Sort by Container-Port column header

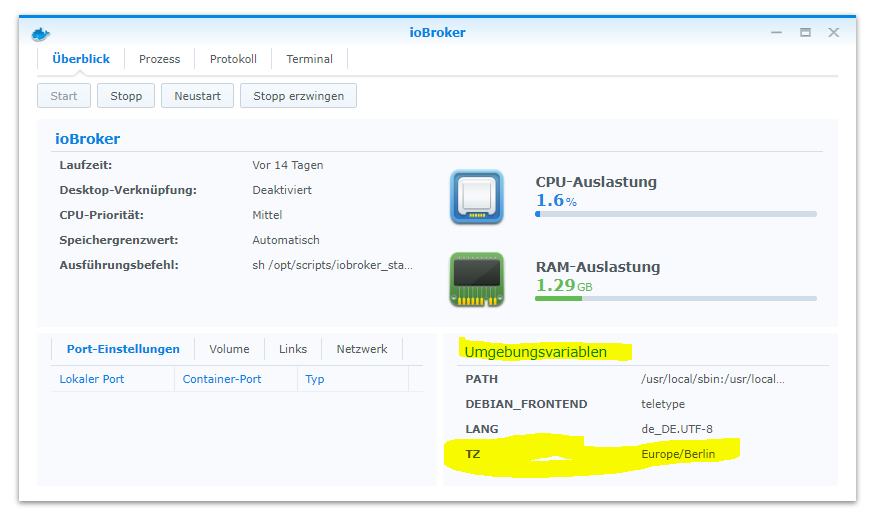click(x=236, y=379)
